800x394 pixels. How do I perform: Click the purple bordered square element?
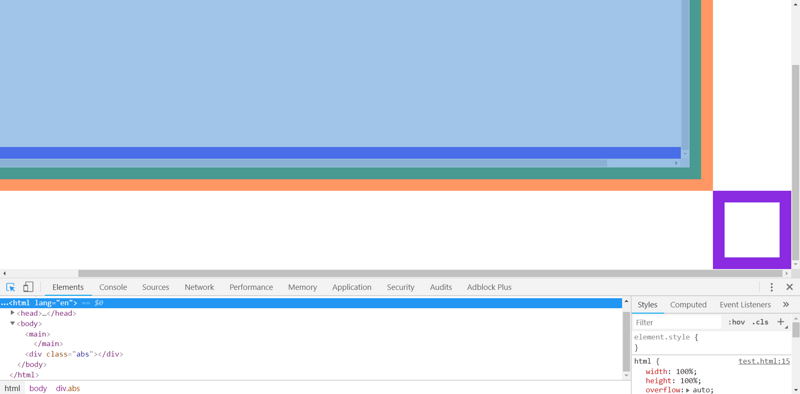click(x=752, y=230)
